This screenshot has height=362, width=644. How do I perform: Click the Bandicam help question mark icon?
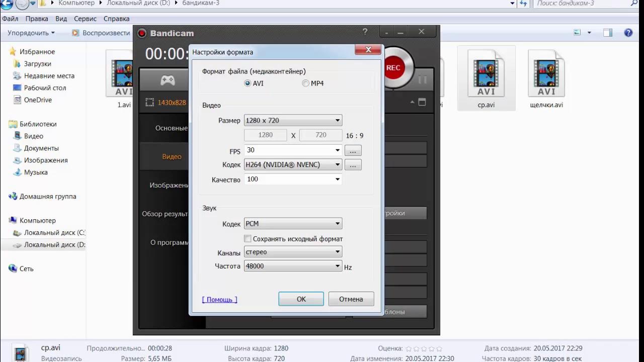[365, 32]
